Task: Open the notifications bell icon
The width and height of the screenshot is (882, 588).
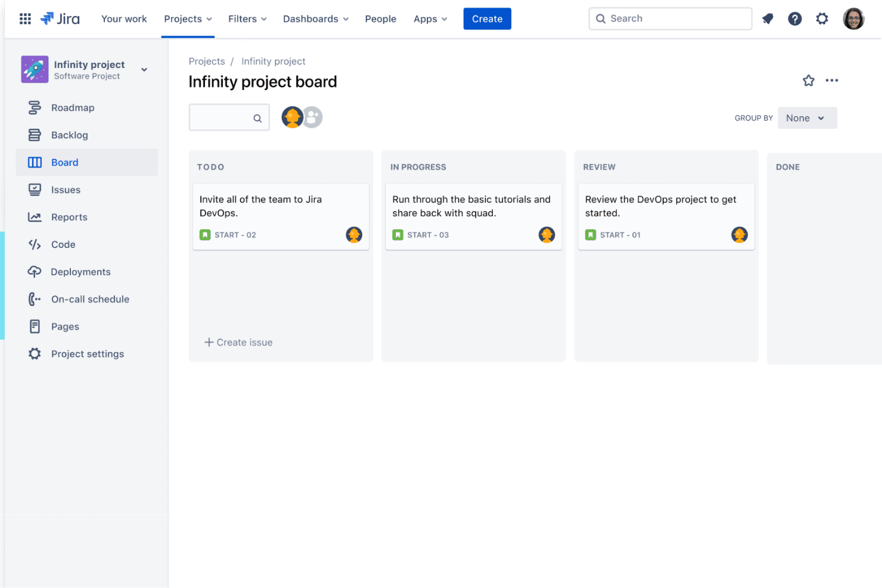Action: point(768,19)
